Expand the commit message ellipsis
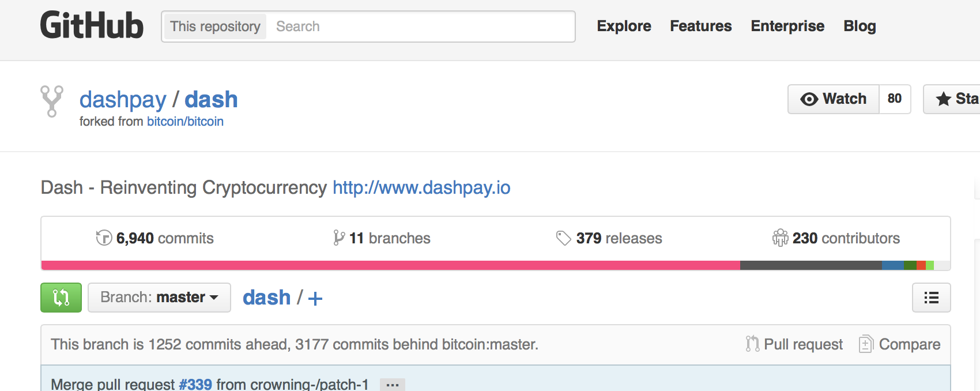Viewport: 980px width, 391px height. pyautogui.click(x=393, y=385)
